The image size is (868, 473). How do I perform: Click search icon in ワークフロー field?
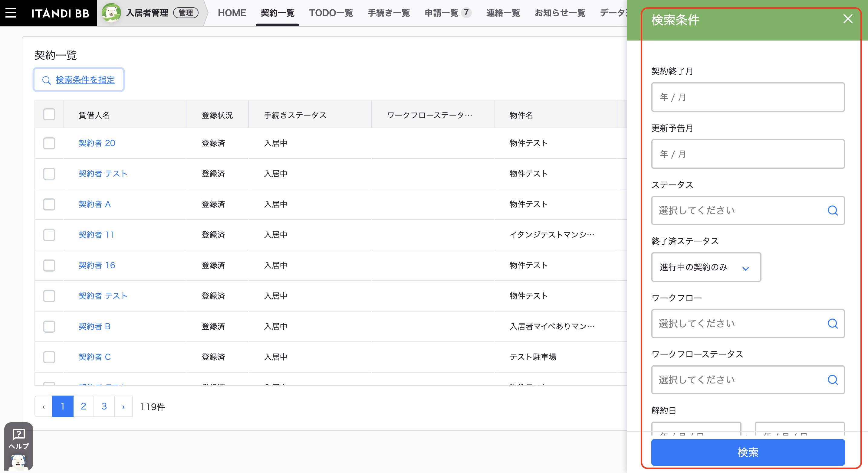click(x=833, y=324)
